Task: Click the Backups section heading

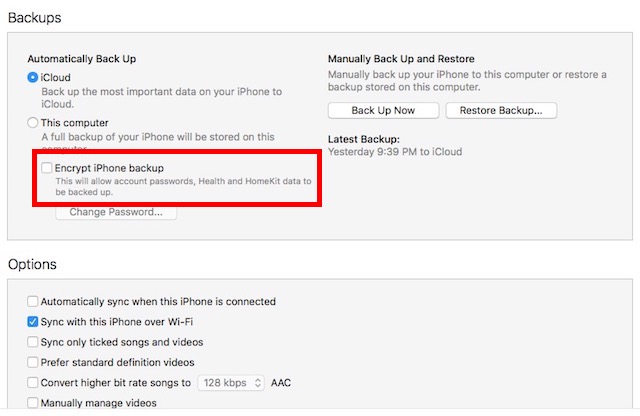Action: coord(35,18)
